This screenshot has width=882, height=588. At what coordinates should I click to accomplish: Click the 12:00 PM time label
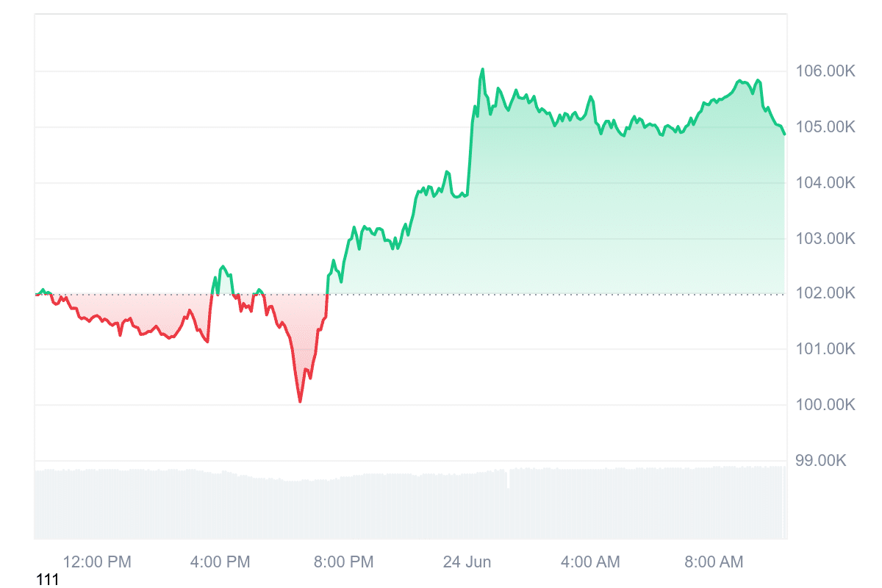click(97, 562)
